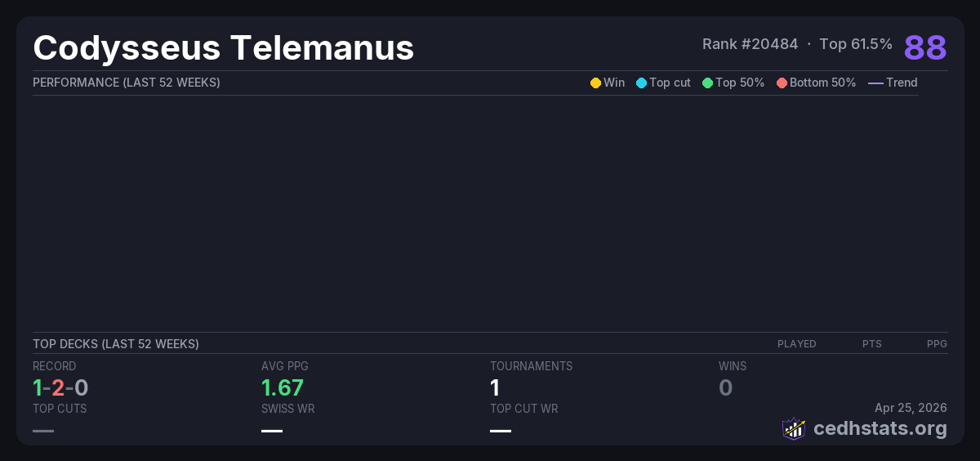Sort by the PLAYED column header
The width and height of the screenshot is (980, 461).
click(x=796, y=344)
